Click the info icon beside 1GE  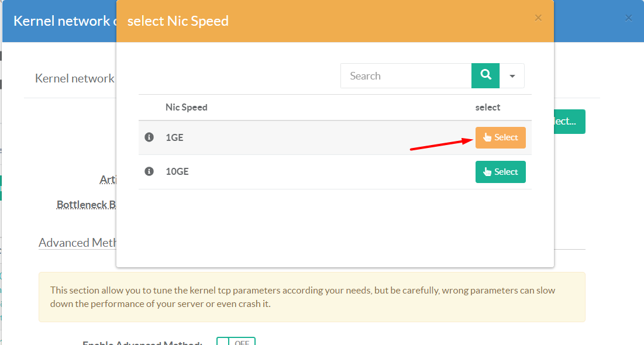pos(149,137)
